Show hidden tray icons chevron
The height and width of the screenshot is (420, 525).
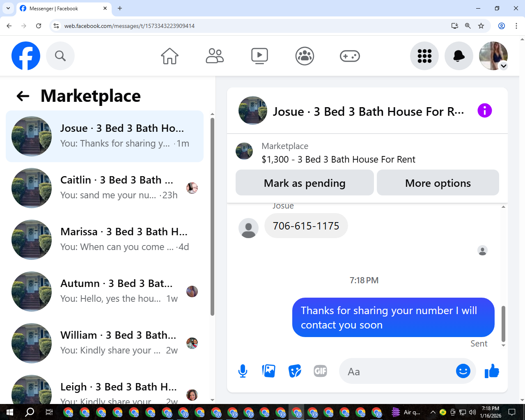tap(433, 412)
